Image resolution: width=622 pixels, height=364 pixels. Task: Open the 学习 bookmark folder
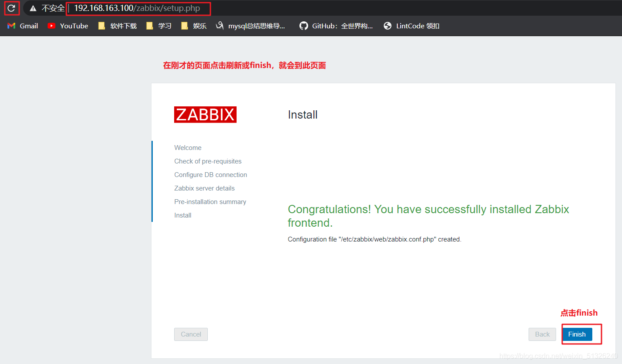coord(159,26)
